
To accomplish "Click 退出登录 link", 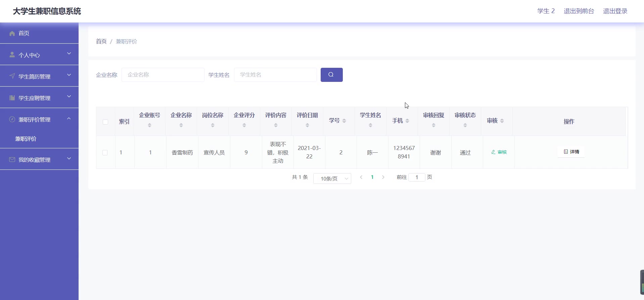I will pos(615,11).
